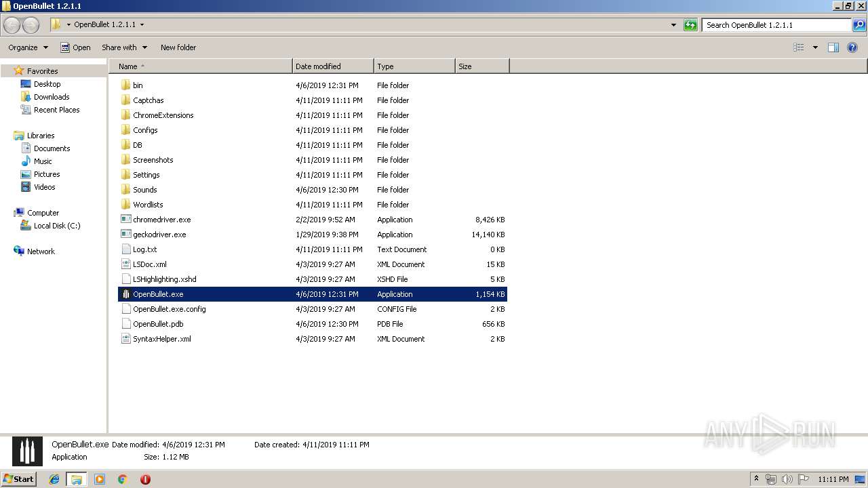Open the Share with dropdown
Viewport: 868px width, 488px height.
[124, 47]
